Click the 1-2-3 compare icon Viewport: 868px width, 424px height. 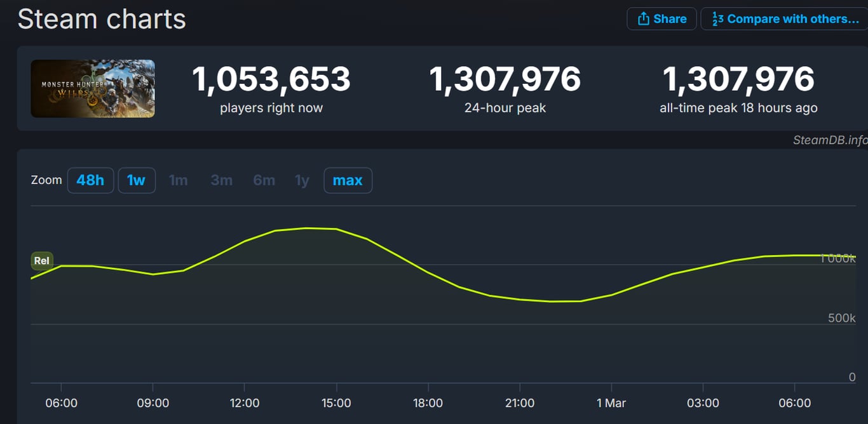point(717,18)
